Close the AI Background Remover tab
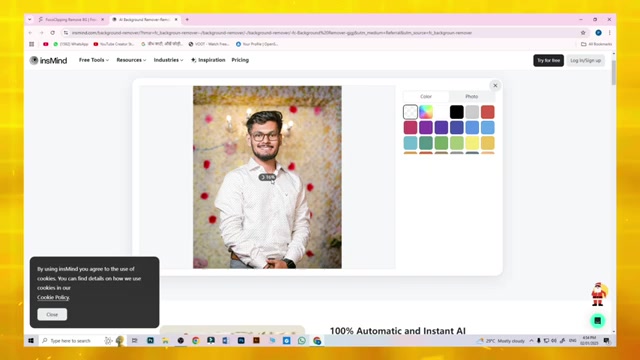 pyautogui.click(x=176, y=20)
